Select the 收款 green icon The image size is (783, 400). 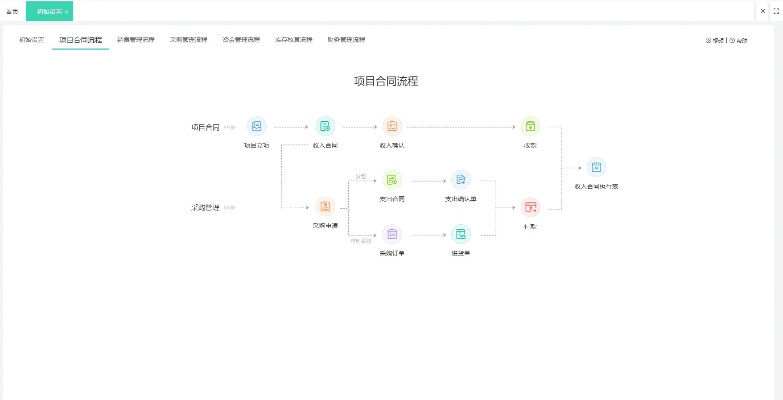coord(530,126)
